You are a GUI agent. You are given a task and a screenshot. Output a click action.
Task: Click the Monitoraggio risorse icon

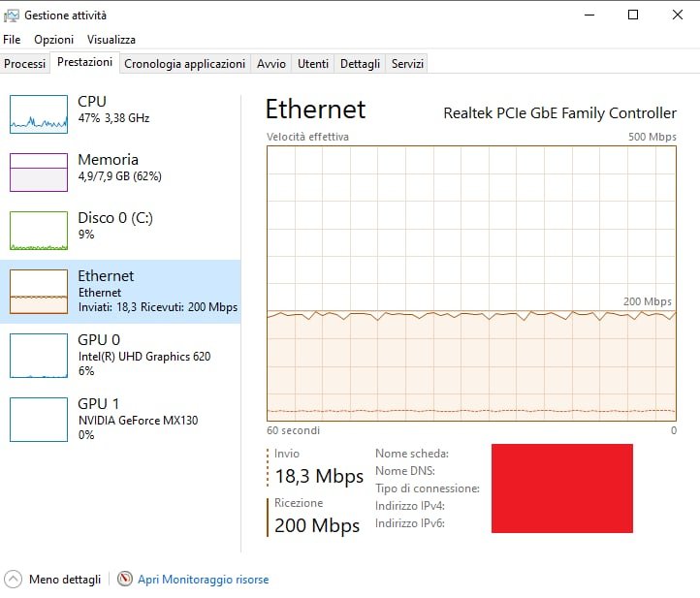click(x=124, y=580)
